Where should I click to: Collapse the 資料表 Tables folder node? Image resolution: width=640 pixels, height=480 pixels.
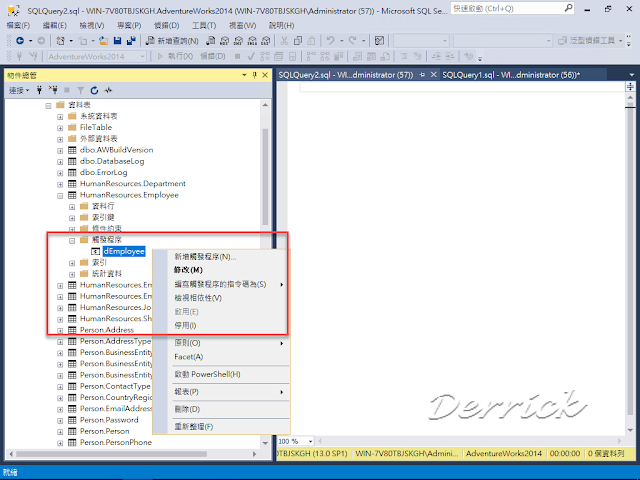pos(49,106)
